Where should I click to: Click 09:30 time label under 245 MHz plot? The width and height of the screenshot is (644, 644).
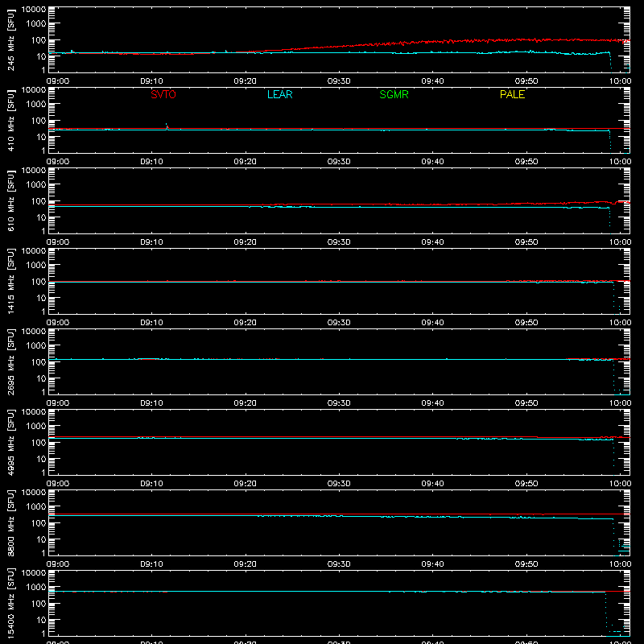[x=339, y=81]
